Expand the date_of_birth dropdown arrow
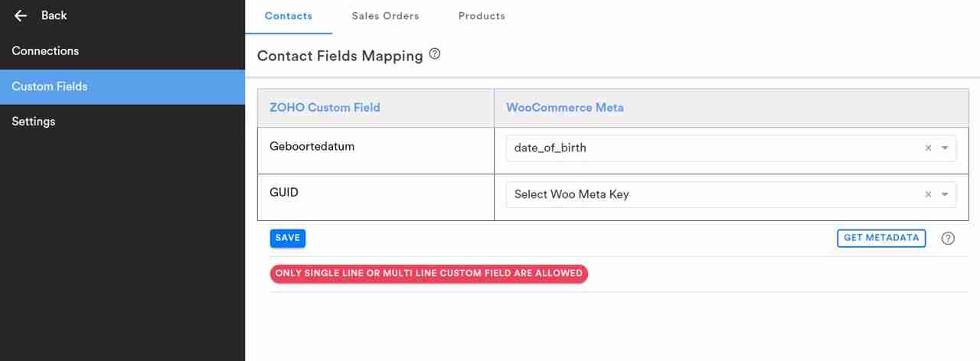 tap(945, 148)
